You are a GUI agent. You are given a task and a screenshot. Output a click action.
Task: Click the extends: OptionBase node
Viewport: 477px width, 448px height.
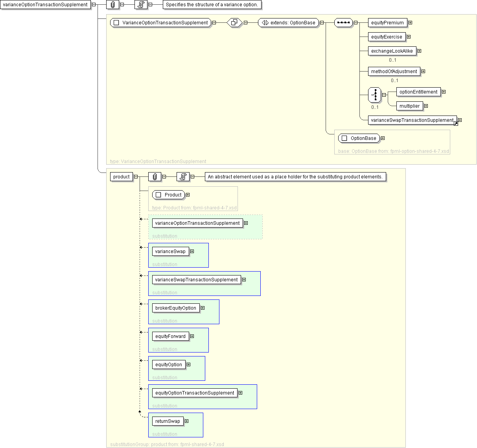point(288,23)
